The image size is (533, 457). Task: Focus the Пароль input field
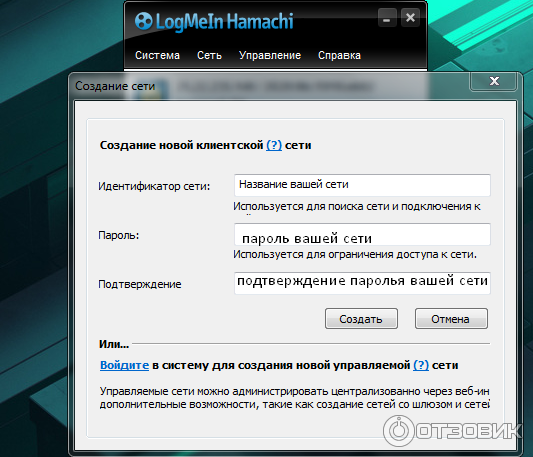tap(362, 234)
